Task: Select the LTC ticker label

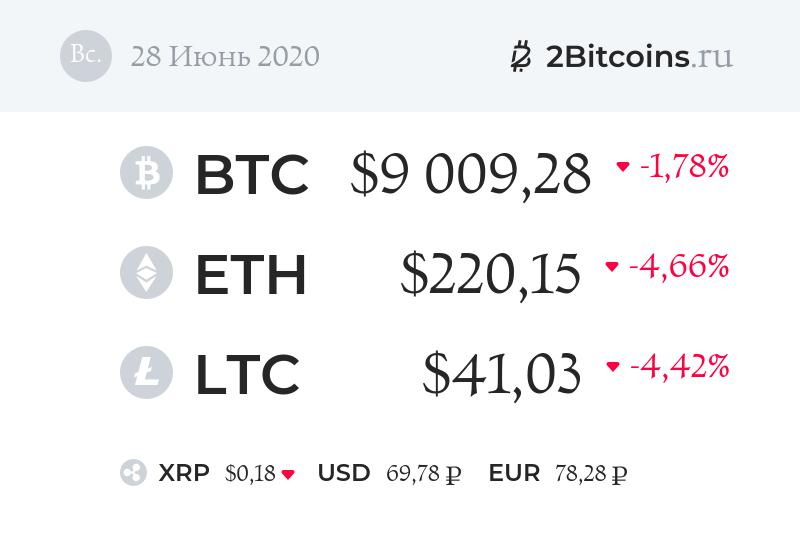Action: [x=247, y=373]
